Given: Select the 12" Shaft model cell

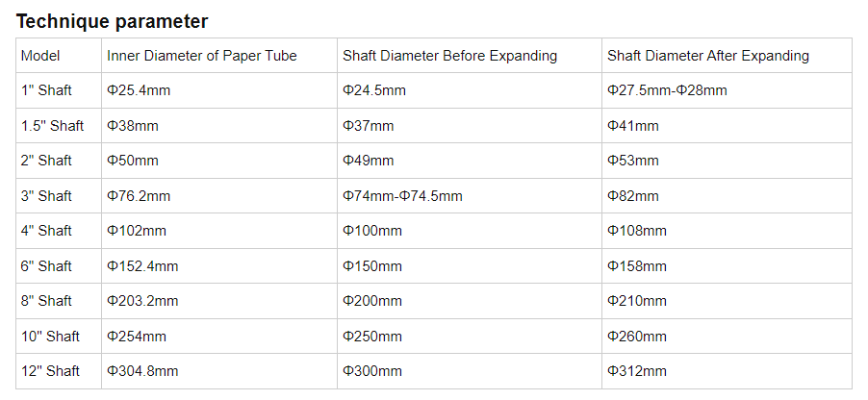Looking at the screenshot, I should [x=50, y=371].
